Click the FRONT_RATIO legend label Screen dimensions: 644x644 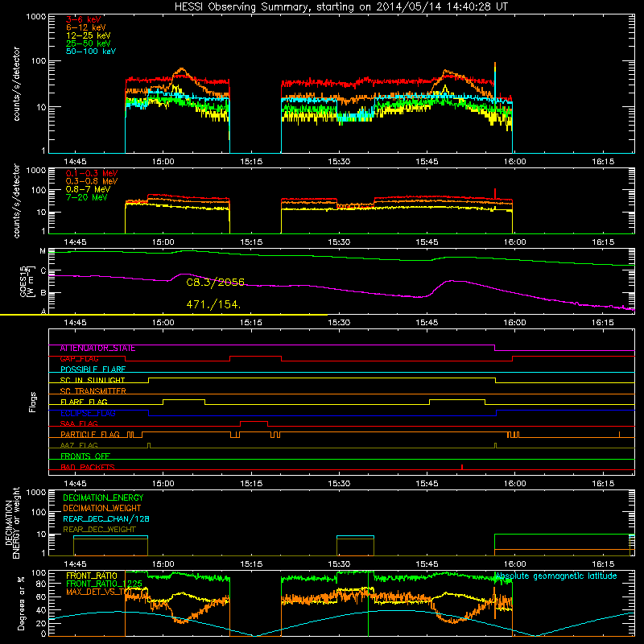[92, 576]
